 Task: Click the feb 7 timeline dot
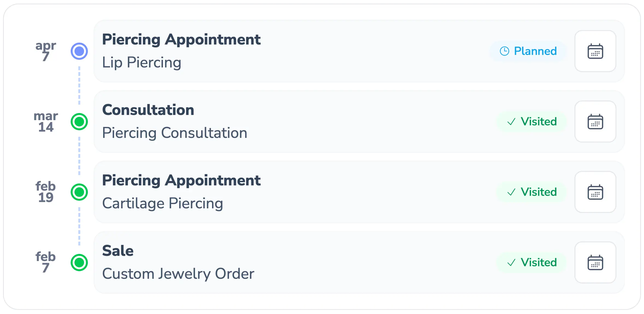tap(79, 262)
